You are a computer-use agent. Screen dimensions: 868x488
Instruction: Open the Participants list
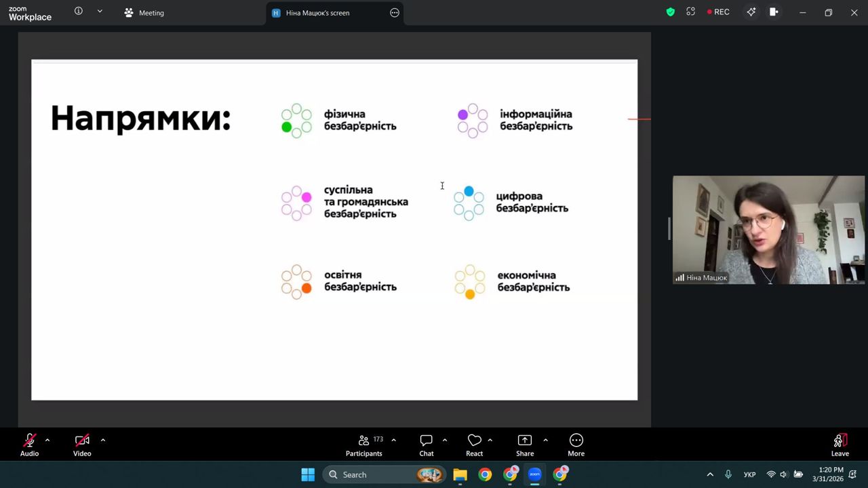364,445
